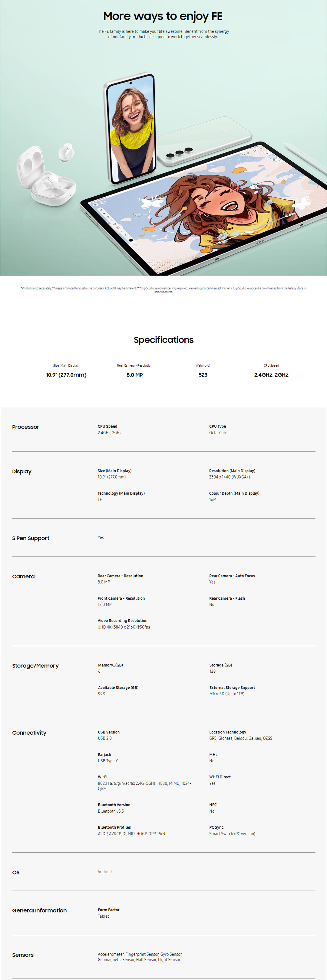The width and height of the screenshot is (327, 980).
Task: Click the "Smart Switch (PC version)" text
Action: click(x=232, y=834)
